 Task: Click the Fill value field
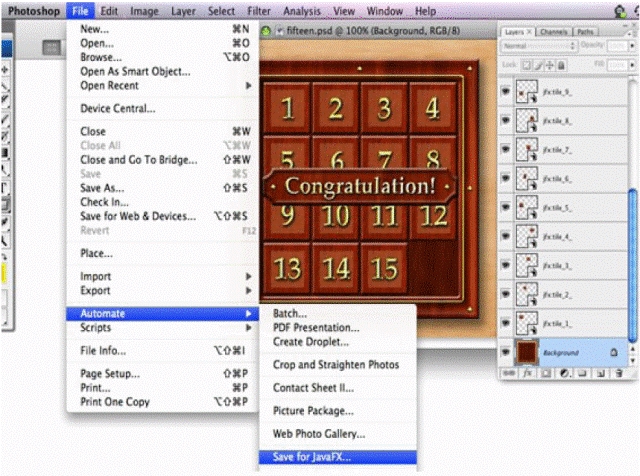tap(618, 65)
